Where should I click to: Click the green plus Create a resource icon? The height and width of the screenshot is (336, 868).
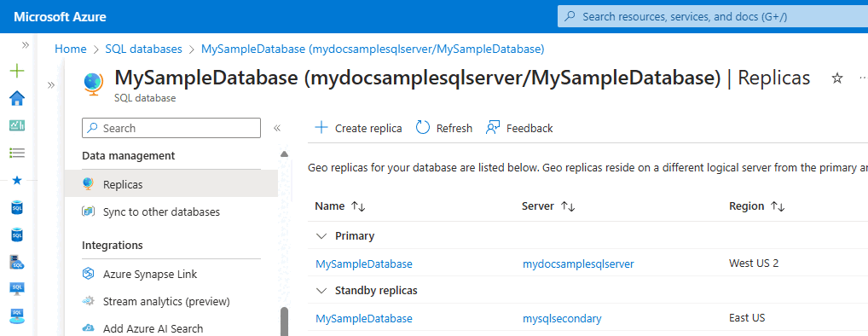click(x=18, y=71)
